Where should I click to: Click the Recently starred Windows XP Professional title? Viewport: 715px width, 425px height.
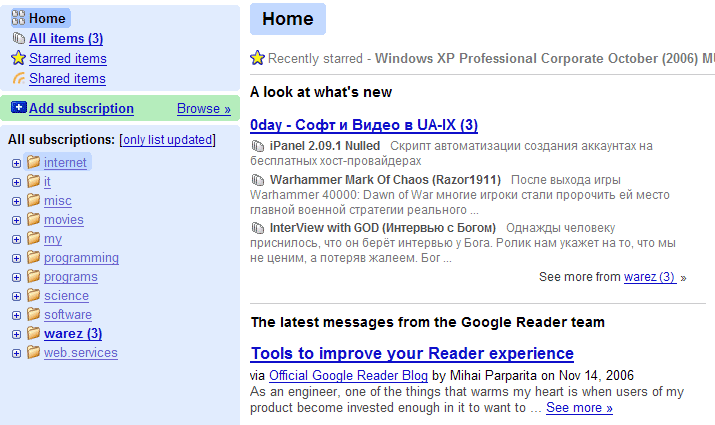[545, 58]
